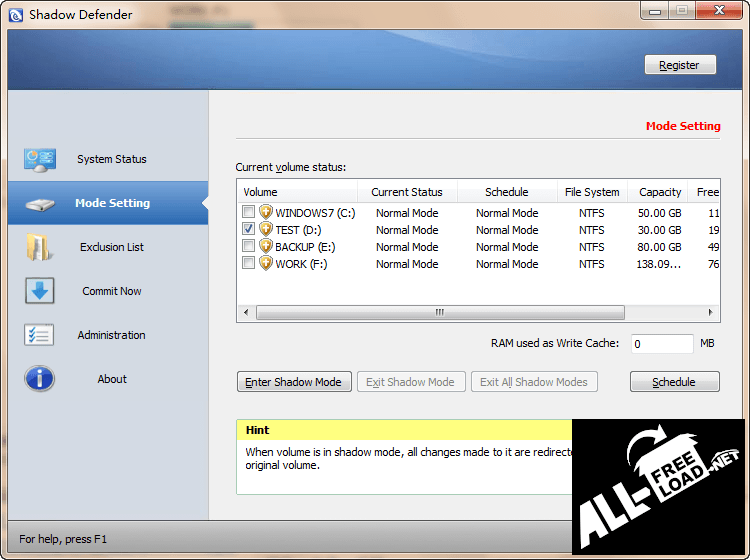Tick the WORK (F:) volume checkbox
750x560 pixels.
click(x=248, y=264)
